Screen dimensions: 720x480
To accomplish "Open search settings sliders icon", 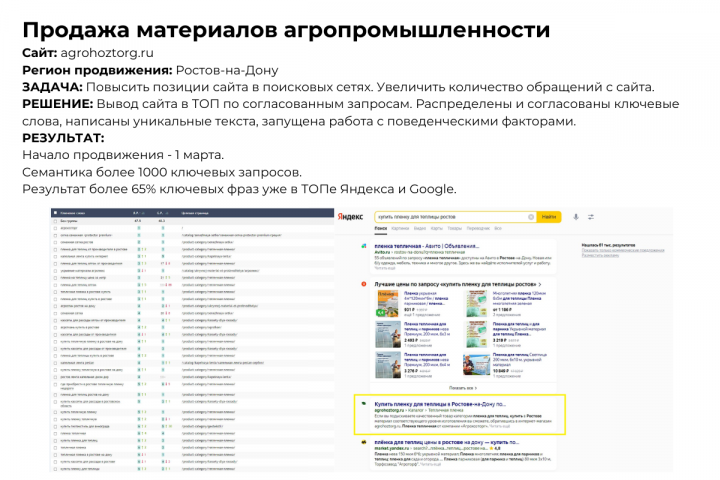I will click(x=591, y=217).
